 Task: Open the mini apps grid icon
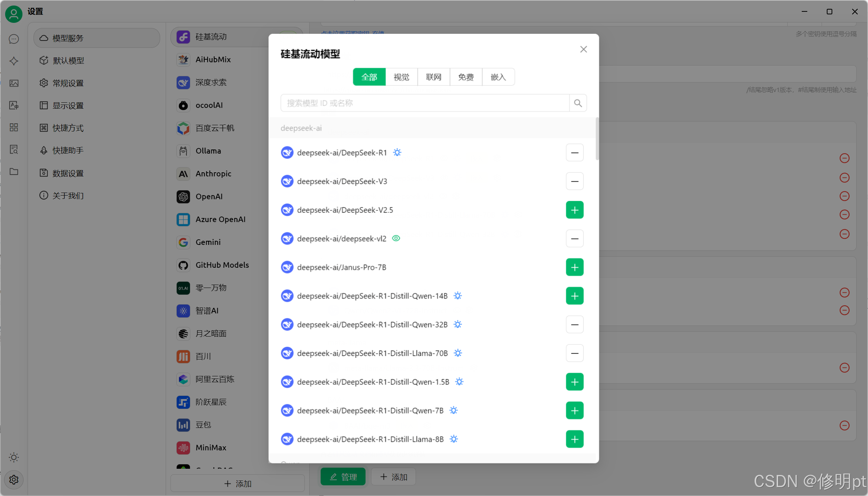(14, 127)
